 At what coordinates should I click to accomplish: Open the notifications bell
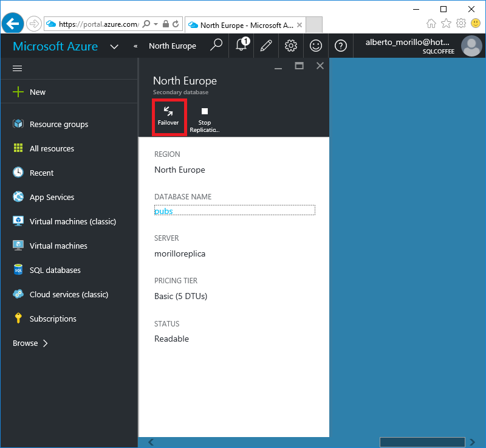241,46
